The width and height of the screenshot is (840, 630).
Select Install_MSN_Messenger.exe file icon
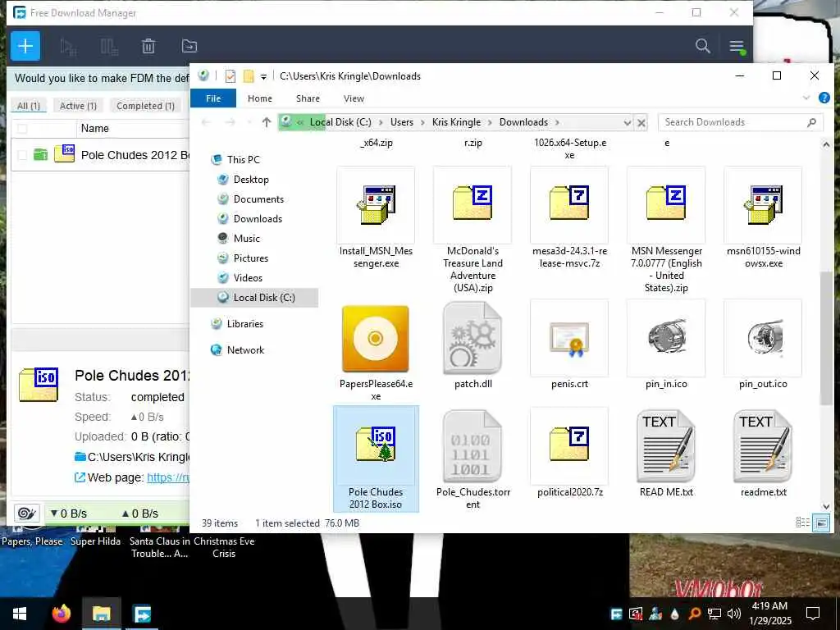(376, 205)
